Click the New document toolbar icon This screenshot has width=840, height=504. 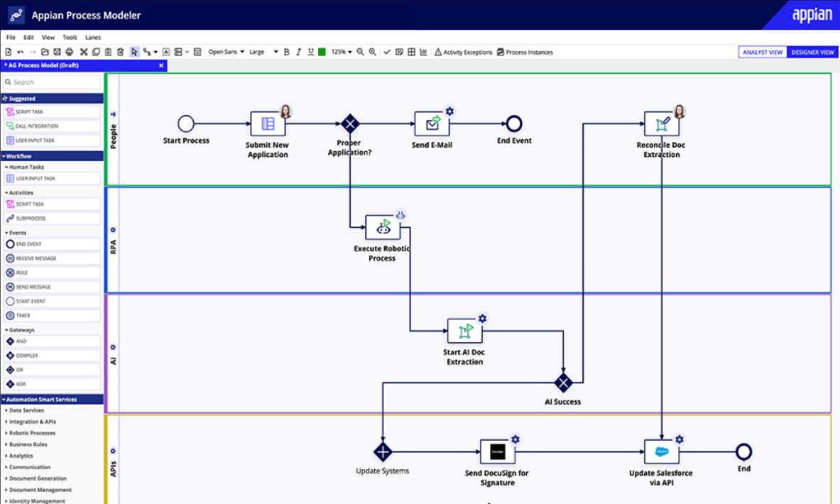[8, 52]
